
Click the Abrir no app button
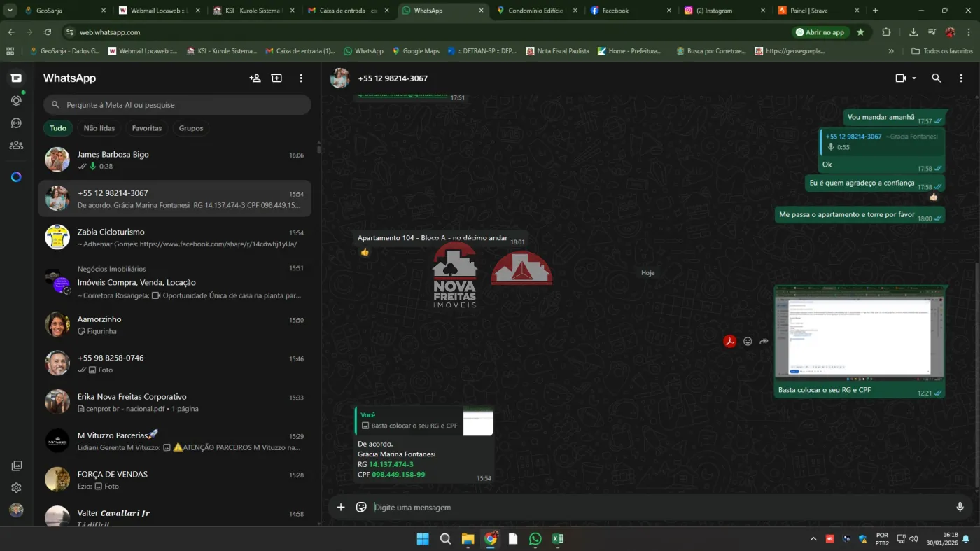820,32
